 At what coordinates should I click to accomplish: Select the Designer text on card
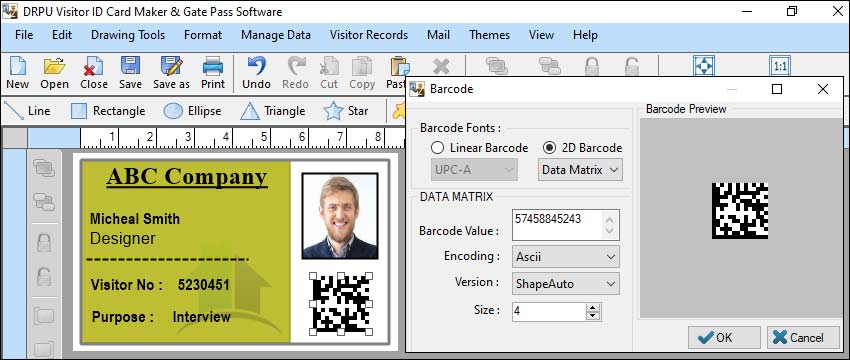point(123,239)
